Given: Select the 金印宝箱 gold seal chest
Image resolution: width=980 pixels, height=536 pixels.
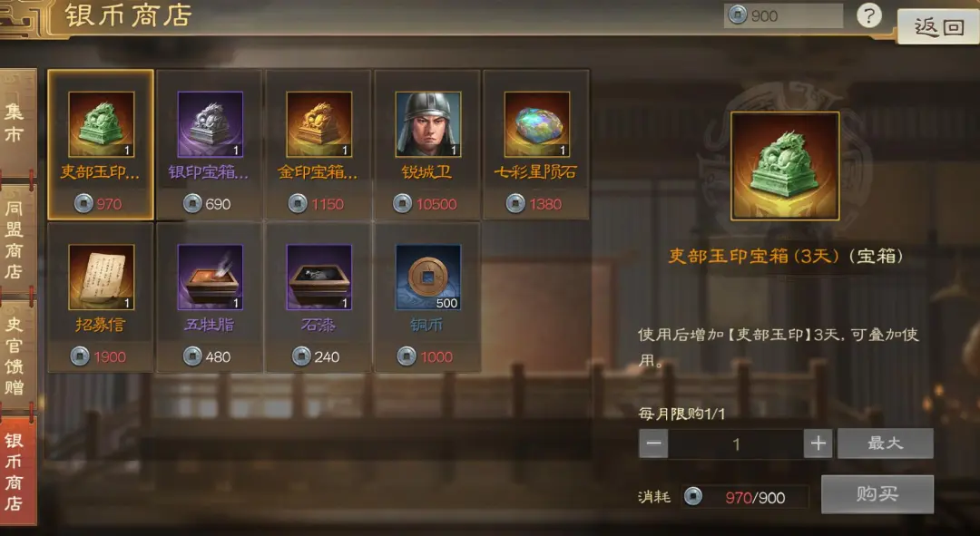Looking at the screenshot, I should pyautogui.click(x=318, y=144).
